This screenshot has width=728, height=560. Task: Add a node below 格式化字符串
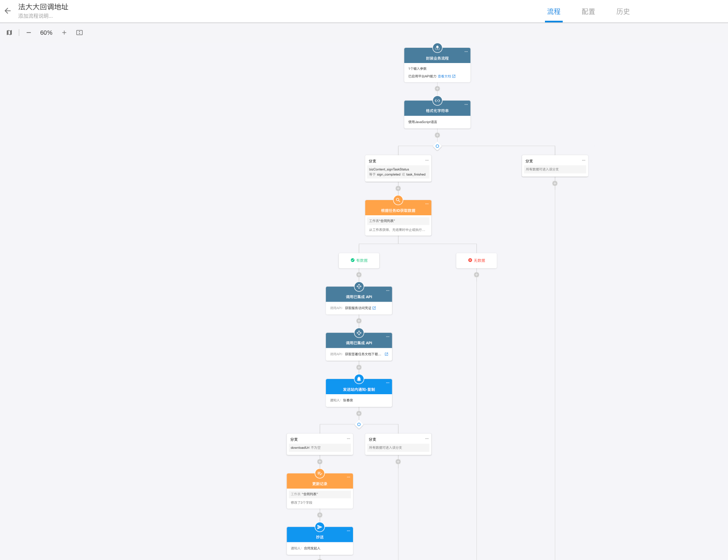point(437,135)
